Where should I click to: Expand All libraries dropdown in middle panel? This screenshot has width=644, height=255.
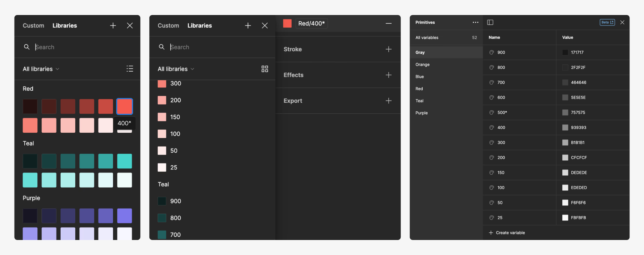pos(176,69)
